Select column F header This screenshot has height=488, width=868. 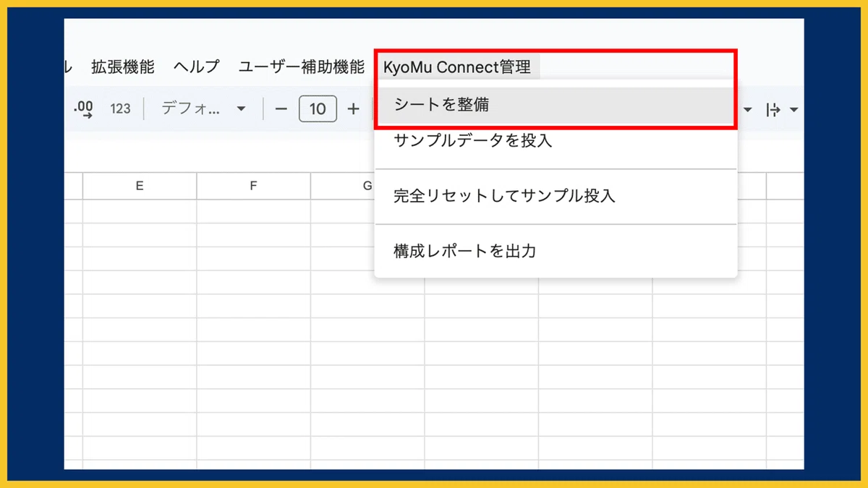click(253, 186)
